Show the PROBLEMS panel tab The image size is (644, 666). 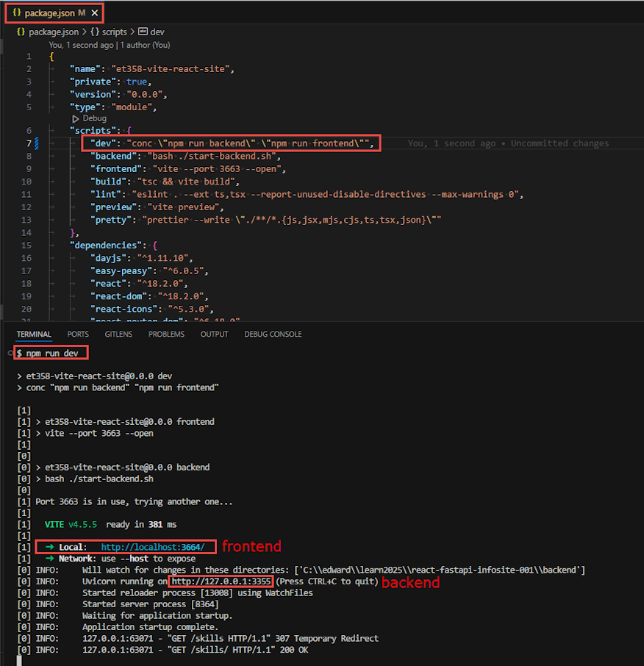point(166,334)
